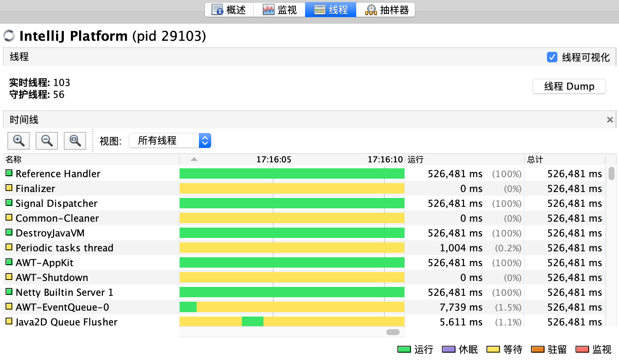This screenshot has width=619, height=364.
Task: Click the zoom in magnifier icon
Action: point(19,141)
